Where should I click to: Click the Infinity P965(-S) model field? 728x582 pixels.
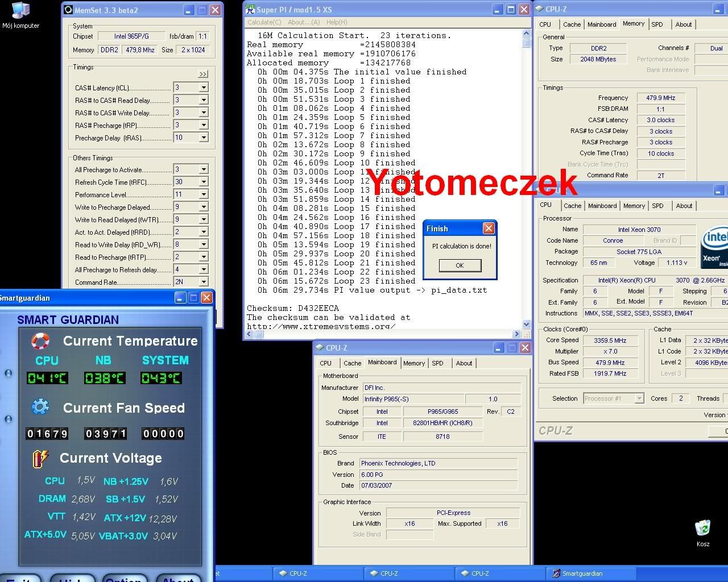(x=413, y=399)
